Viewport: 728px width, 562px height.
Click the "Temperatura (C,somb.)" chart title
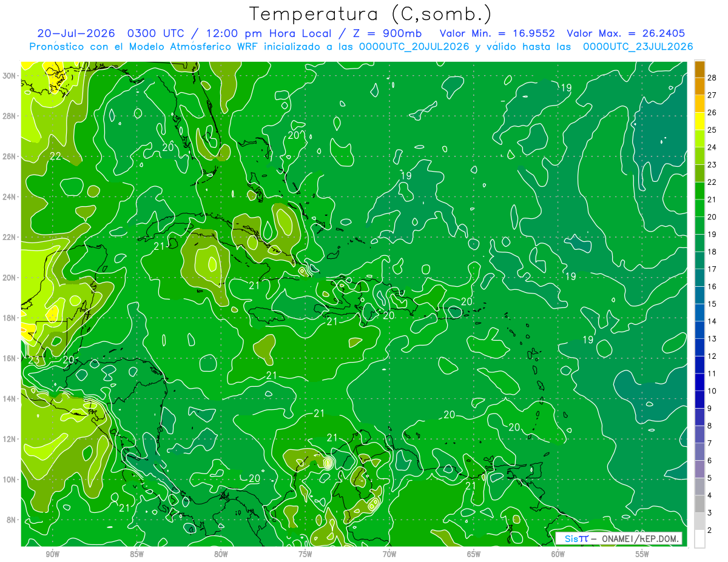coord(370,14)
